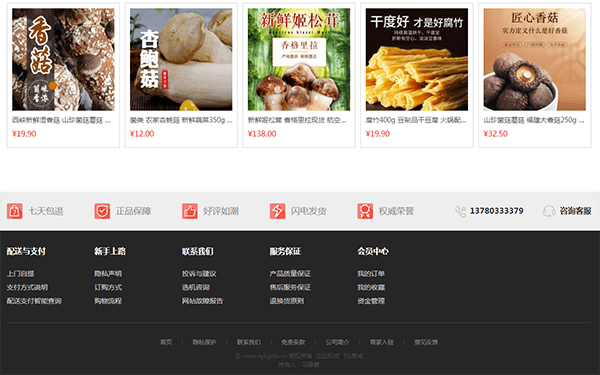Click the ¥138.00 price
Viewport: 600px width, 375px height.
262,134
